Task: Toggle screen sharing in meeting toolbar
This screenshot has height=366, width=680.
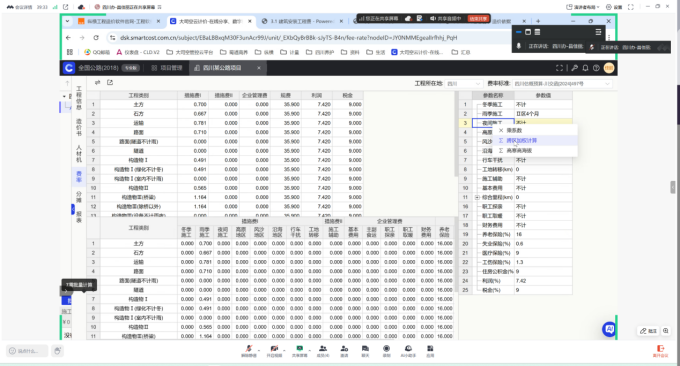Action: pyautogui.click(x=299, y=351)
